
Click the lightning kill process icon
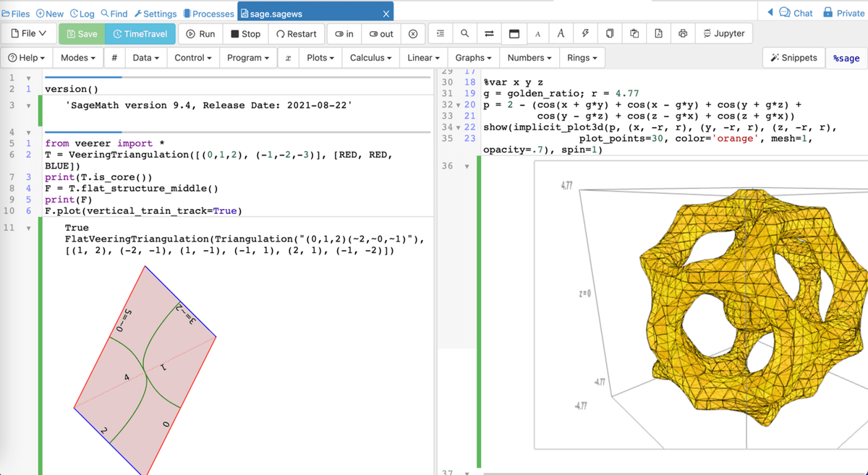point(584,33)
